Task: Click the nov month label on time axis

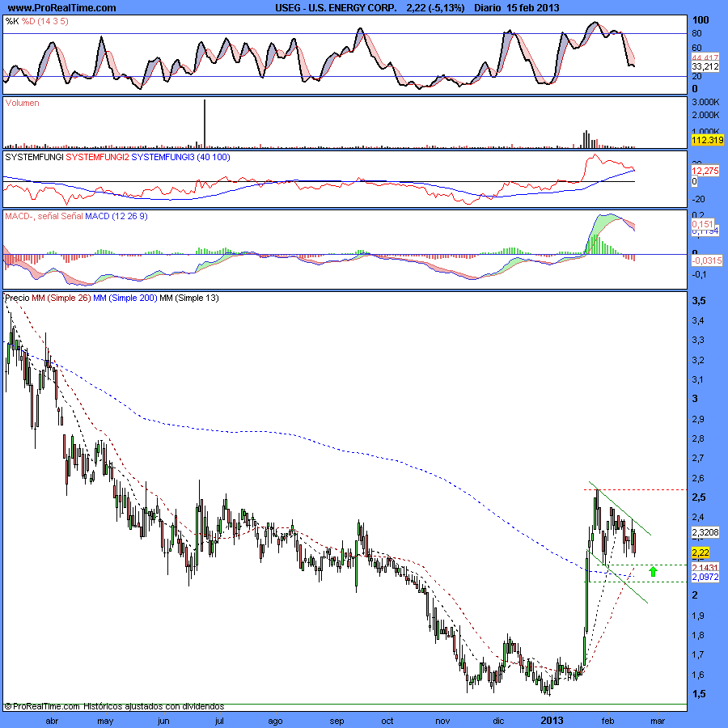Action: 443,721
